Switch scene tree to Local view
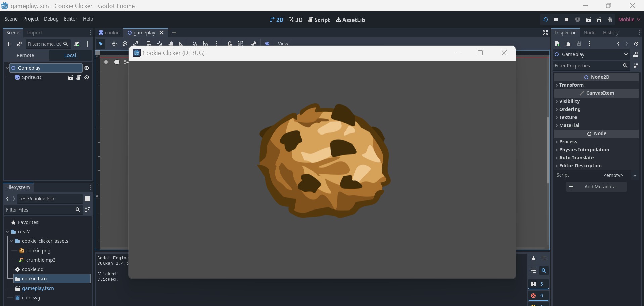Image resolution: width=644 pixels, height=306 pixels. click(x=70, y=55)
